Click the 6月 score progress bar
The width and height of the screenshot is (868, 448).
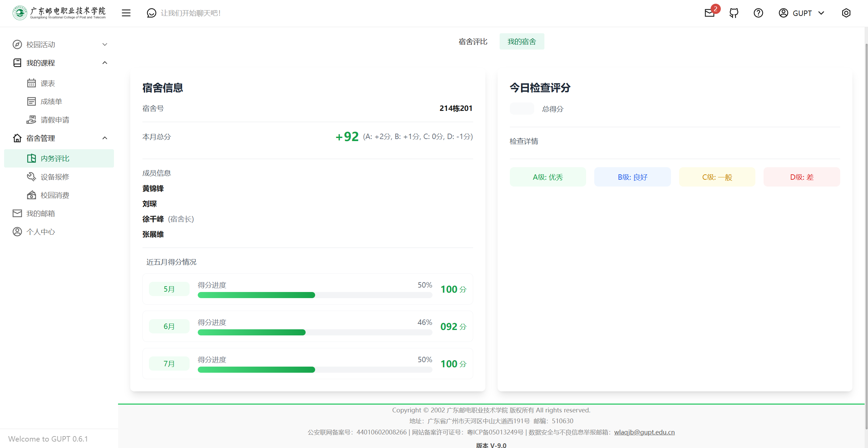(x=314, y=332)
